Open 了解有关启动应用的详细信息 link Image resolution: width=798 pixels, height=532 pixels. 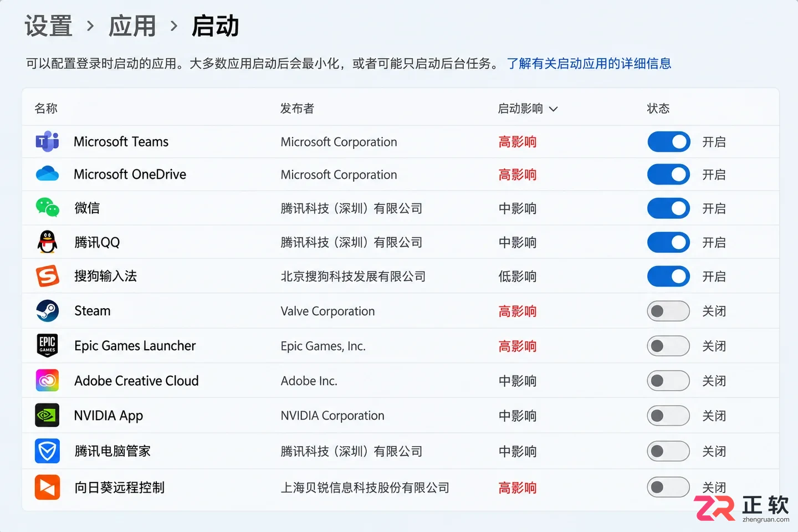pos(589,64)
